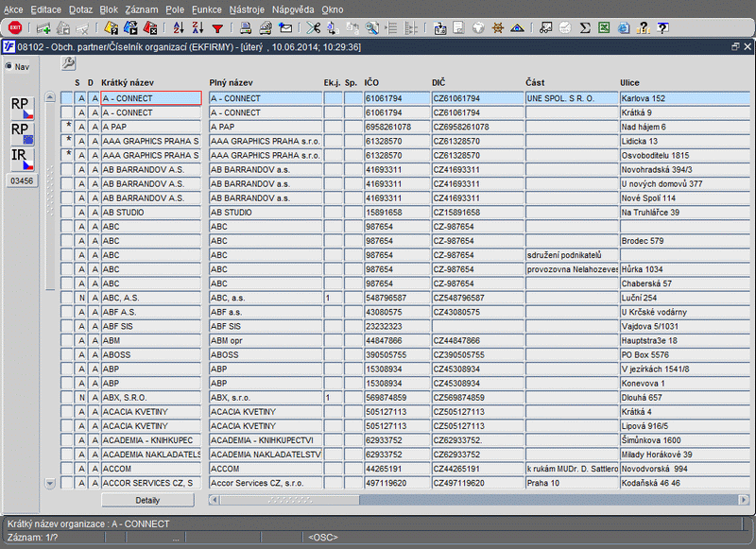756x549 pixels.
Task: Click the horizontal scrollbar thumb
Action: [x=290, y=500]
